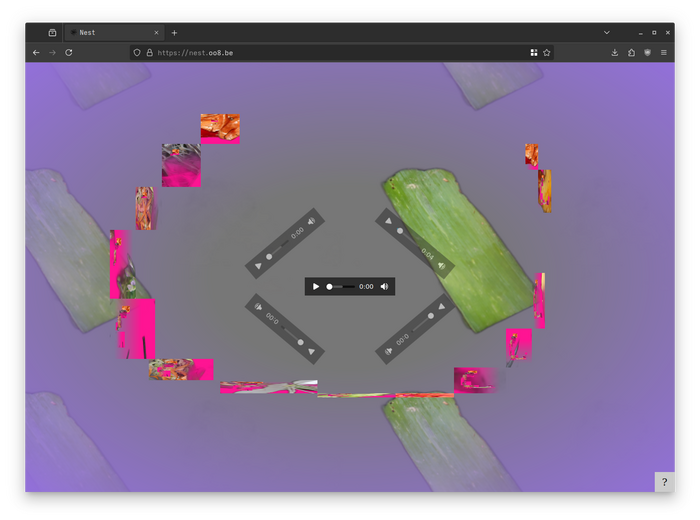700x520 pixels.
Task: Play the upper-left tilted audio player
Action: tap(258, 266)
